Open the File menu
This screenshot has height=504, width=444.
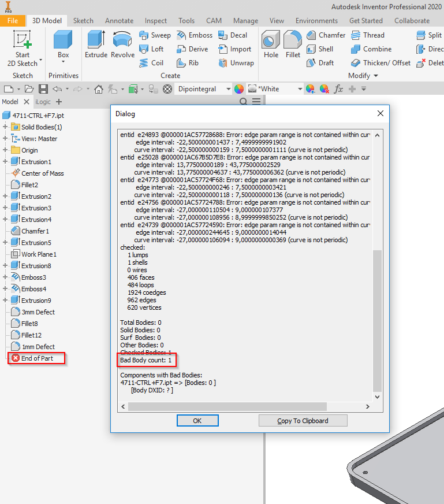point(13,21)
